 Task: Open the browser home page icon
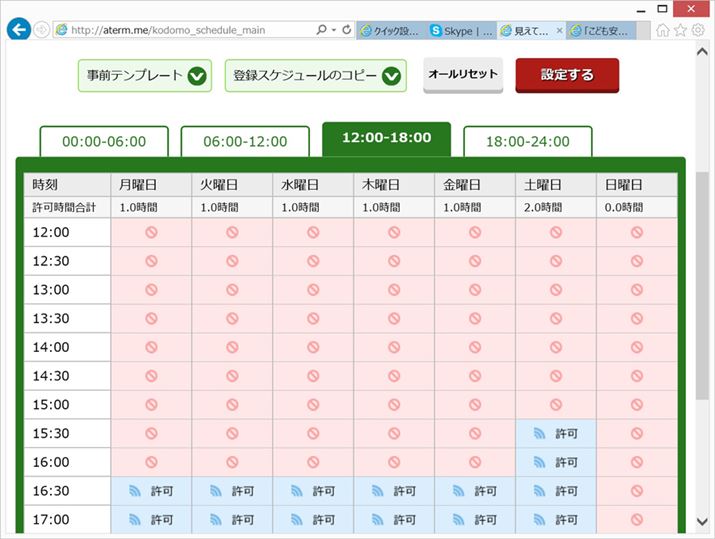(662, 30)
